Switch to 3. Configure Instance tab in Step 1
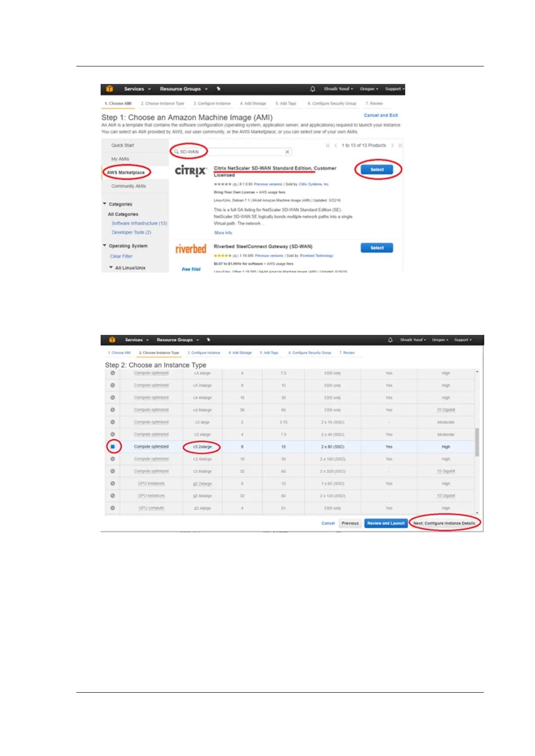The image size is (535, 756). (212, 104)
